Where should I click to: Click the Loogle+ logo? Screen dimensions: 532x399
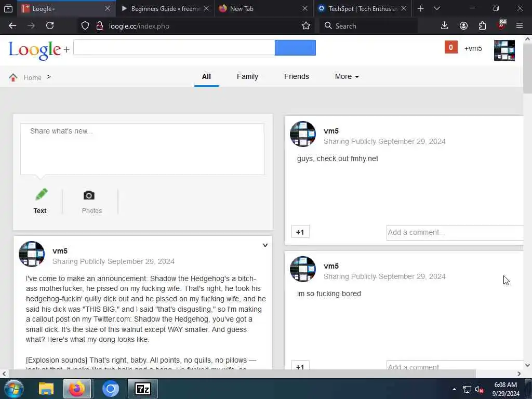point(39,50)
